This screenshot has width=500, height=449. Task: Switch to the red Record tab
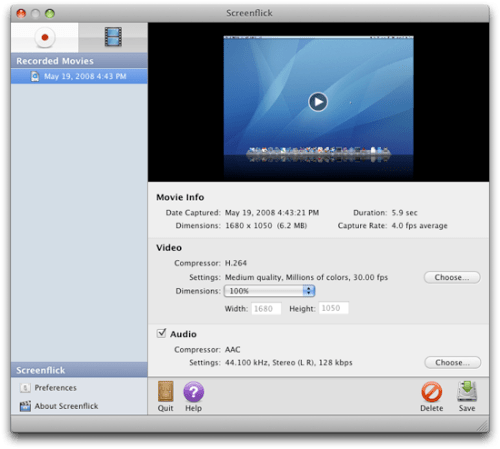pyautogui.click(x=45, y=37)
